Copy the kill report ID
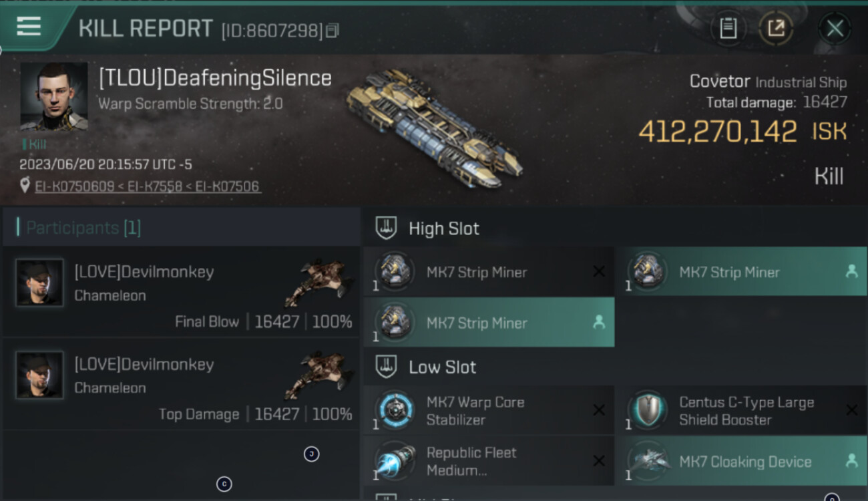The width and height of the screenshot is (868, 501). [333, 30]
